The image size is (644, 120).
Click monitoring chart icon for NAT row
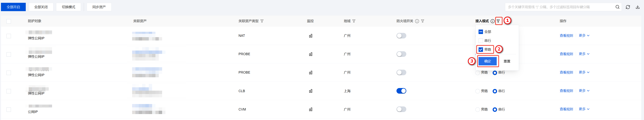click(x=311, y=36)
